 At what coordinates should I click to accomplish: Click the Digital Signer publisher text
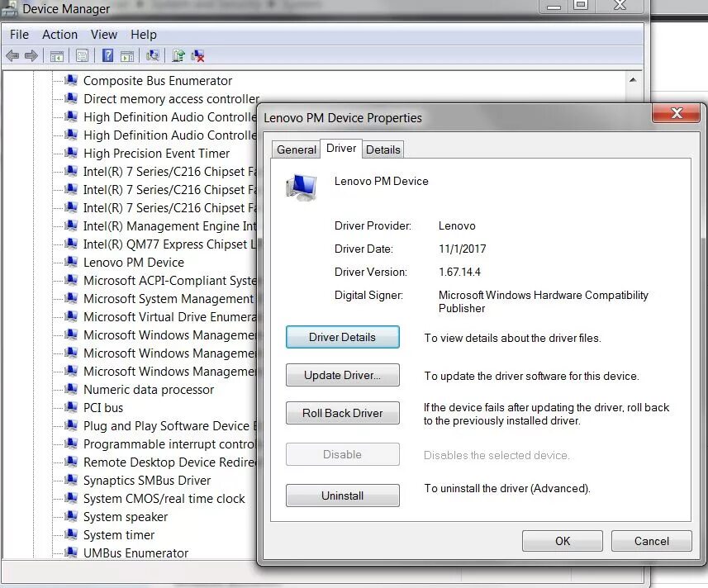coord(544,301)
